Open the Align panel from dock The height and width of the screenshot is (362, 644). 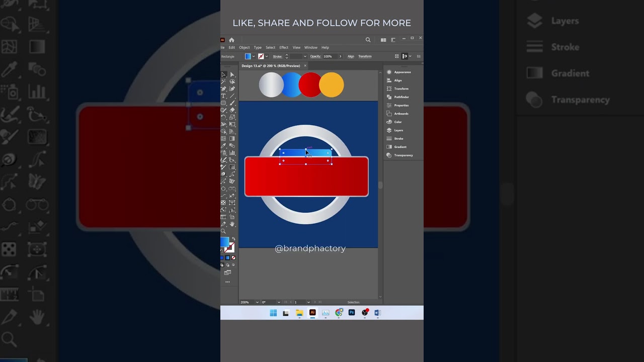click(394, 80)
